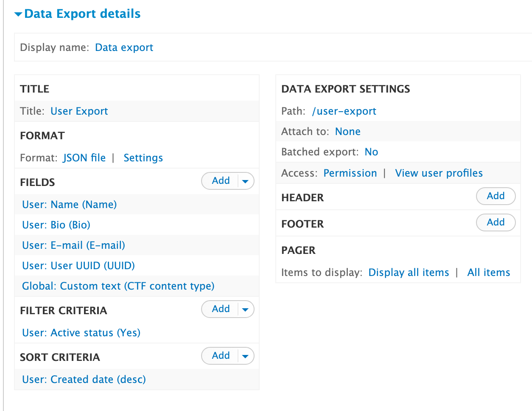Viewport: 532px width, 411px height.
Task: Add a Footer element
Action: click(x=496, y=222)
